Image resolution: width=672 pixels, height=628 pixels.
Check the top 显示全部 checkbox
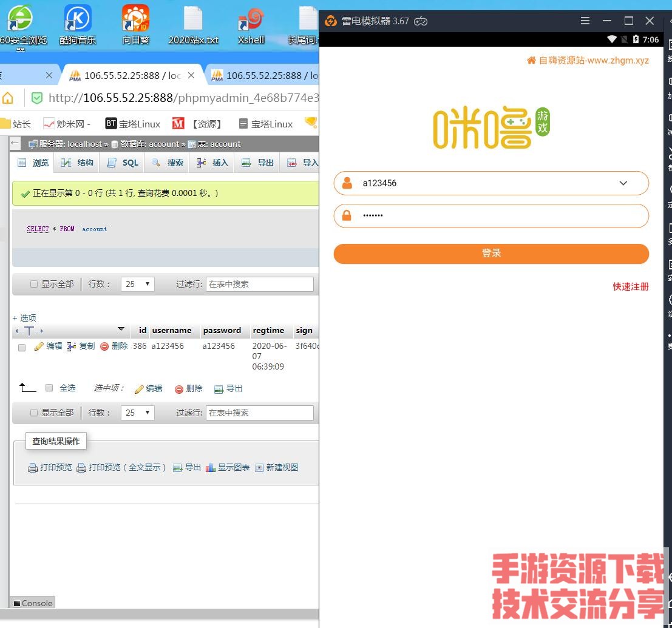34,284
